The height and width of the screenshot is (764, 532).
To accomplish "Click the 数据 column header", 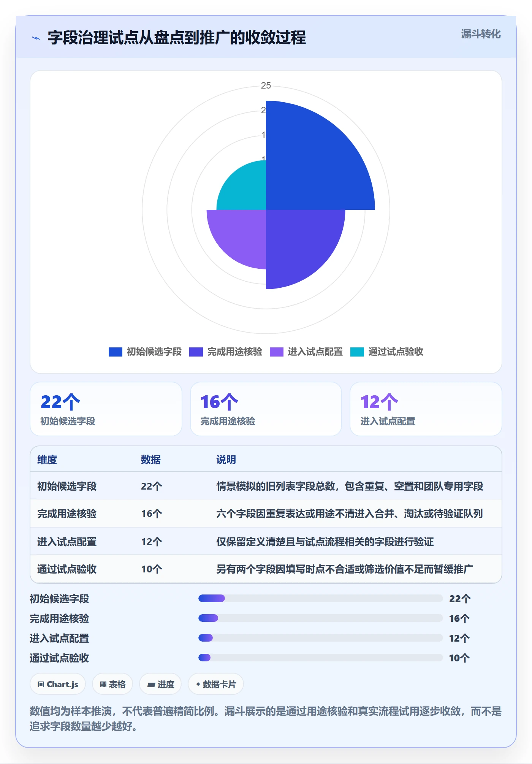I will 151,460.
